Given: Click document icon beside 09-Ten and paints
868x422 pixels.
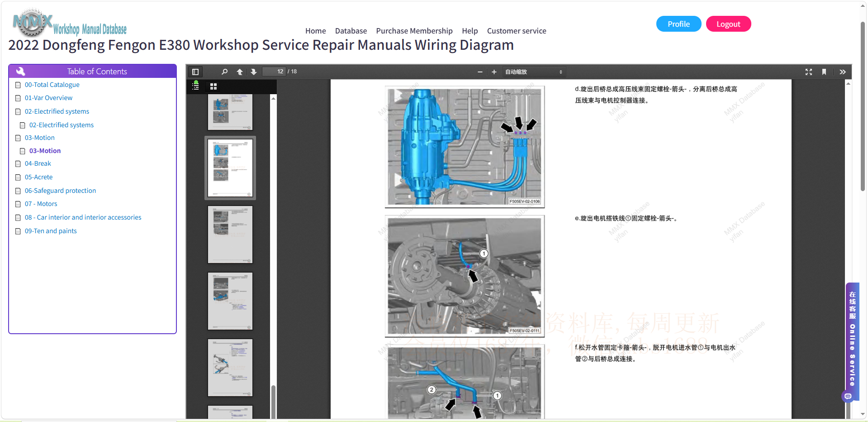Looking at the screenshot, I should 18,231.
